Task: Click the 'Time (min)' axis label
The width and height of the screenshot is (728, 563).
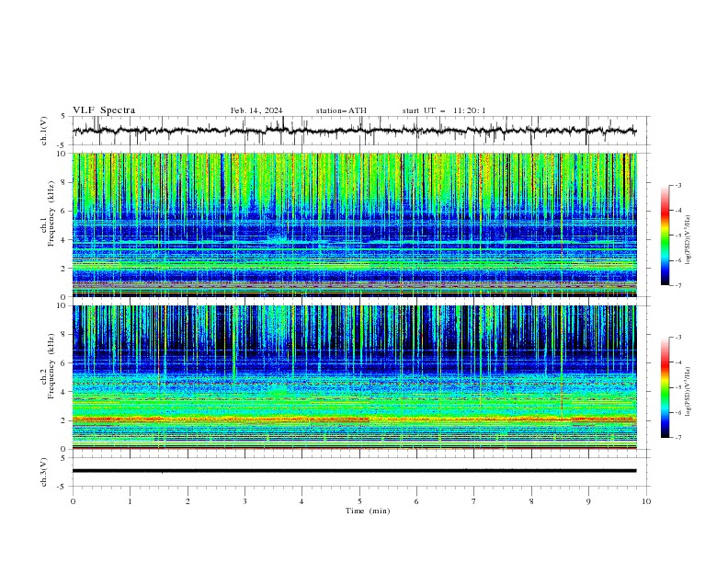Action: [x=368, y=511]
